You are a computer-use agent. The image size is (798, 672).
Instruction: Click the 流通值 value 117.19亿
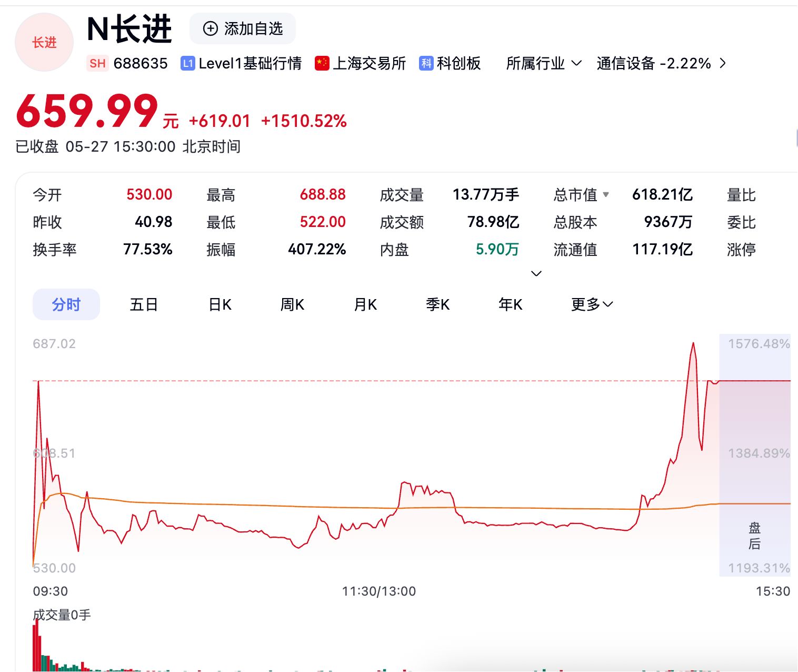coord(663,249)
